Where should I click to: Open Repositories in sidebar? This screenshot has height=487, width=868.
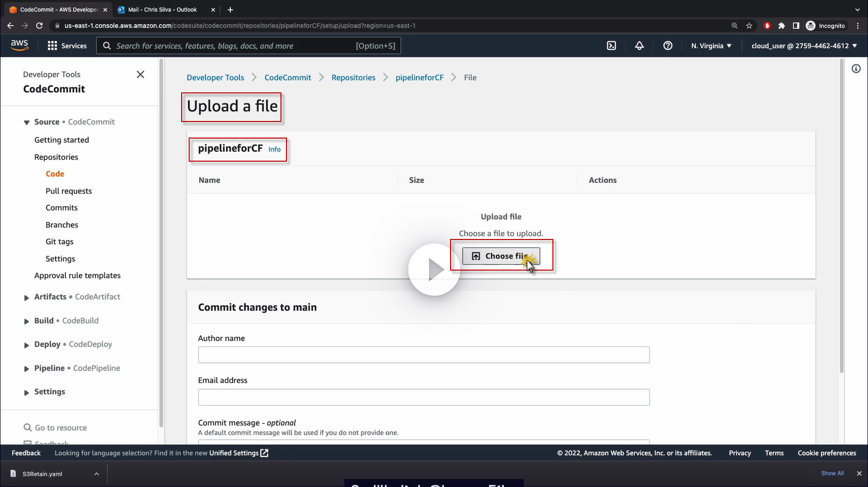[56, 157]
